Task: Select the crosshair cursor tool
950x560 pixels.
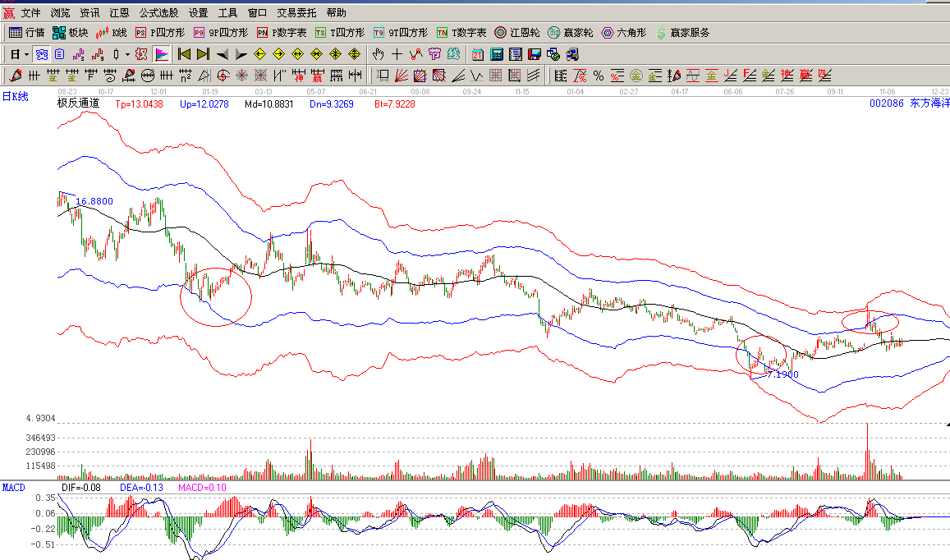Action: pyautogui.click(x=397, y=54)
